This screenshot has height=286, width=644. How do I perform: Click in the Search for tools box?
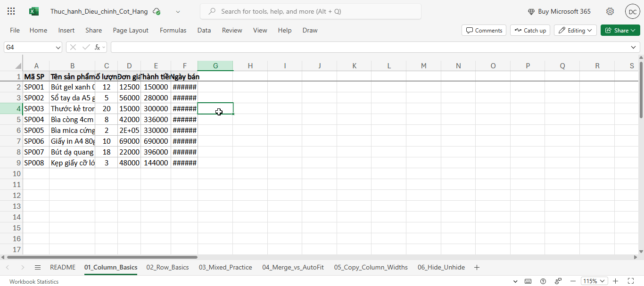[311, 11]
